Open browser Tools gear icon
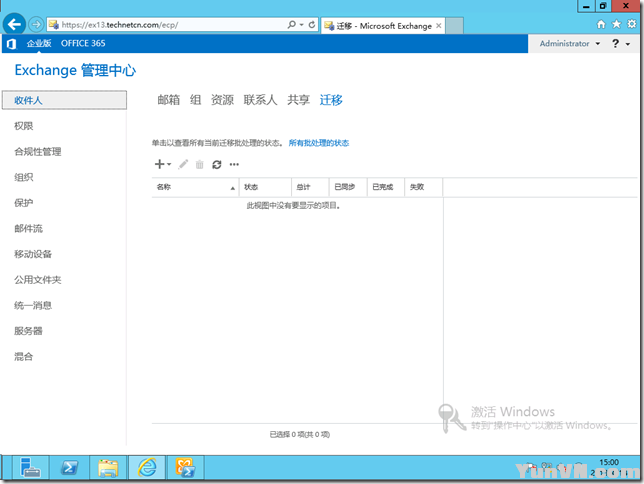644x484 pixels. 632,24
